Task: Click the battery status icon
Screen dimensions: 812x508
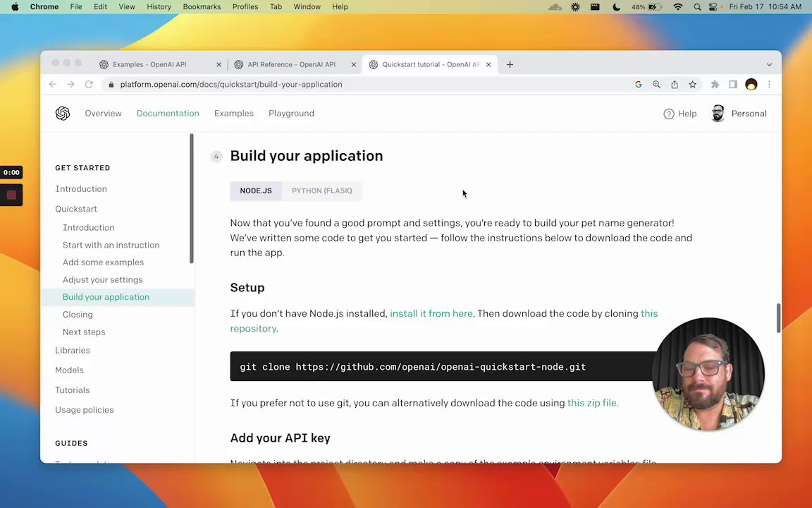Action: (655, 7)
